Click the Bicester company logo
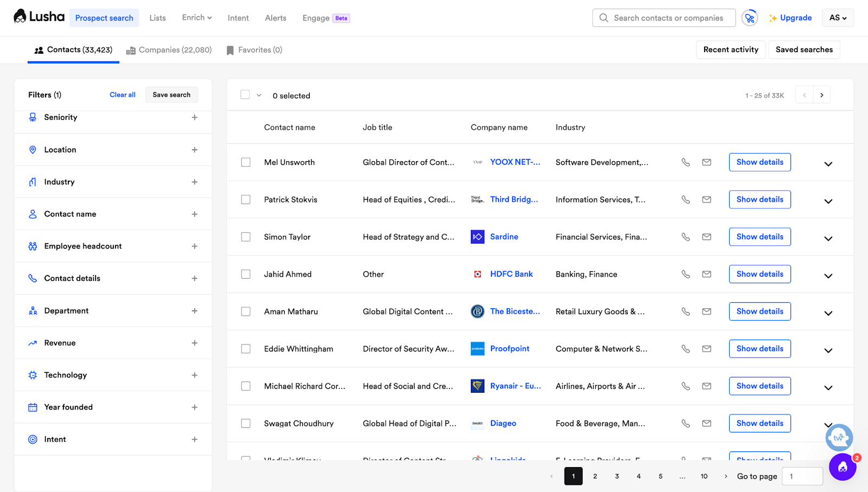 [x=477, y=311]
